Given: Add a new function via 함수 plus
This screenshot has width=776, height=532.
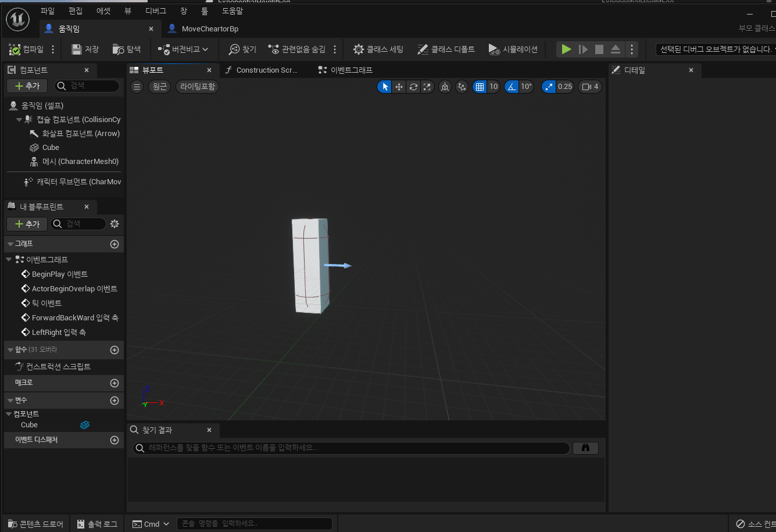Looking at the screenshot, I should 115,350.
